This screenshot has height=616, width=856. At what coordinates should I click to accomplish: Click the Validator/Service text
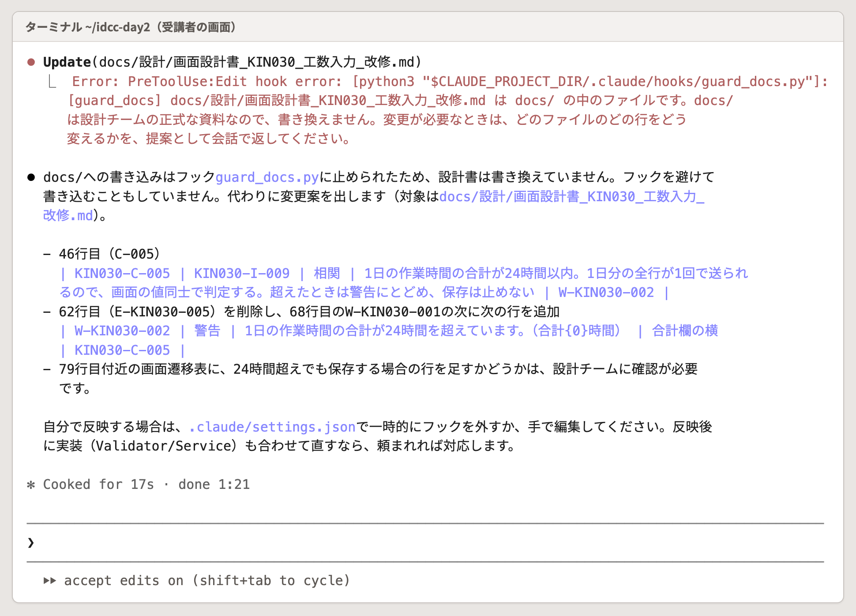[x=164, y=446]
